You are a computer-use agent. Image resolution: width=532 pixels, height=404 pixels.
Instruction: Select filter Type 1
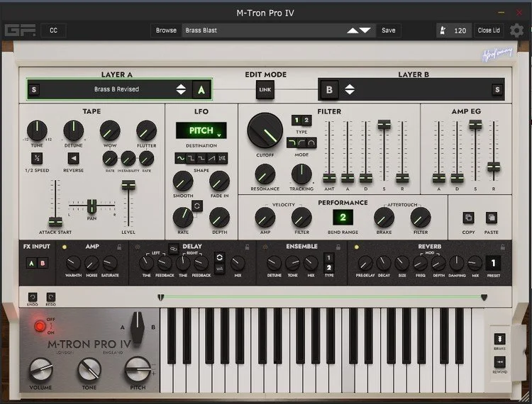coord(297,120)
